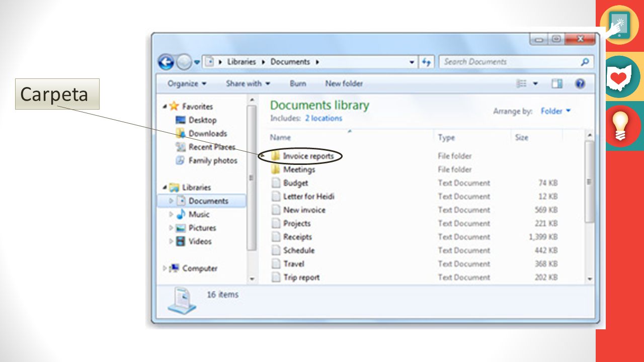Sort by the Name column header
Viewport: 644px width, 362px height.
click(x=280, y=137)
